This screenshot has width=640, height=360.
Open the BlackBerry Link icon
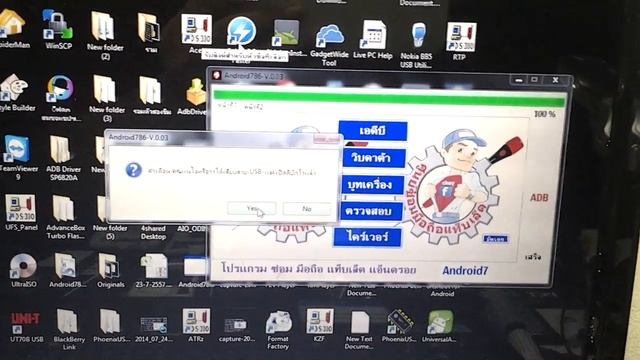(x=68, y=329)
